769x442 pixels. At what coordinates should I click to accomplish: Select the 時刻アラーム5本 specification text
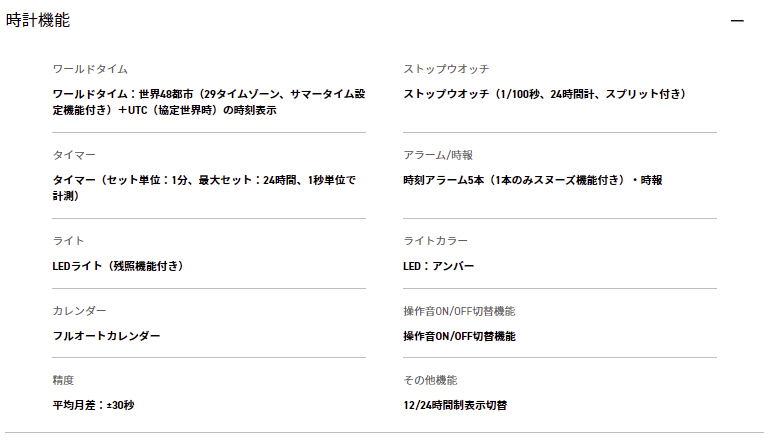pyautogui.click(x=532, y=180)
